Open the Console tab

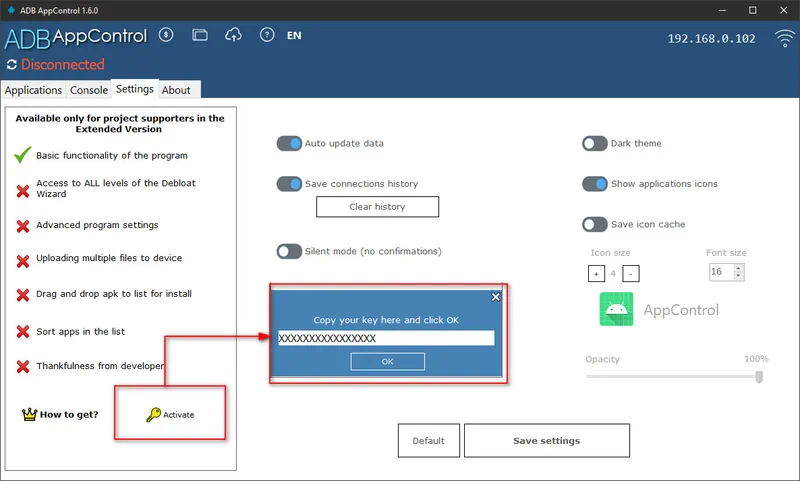[89, 90]
